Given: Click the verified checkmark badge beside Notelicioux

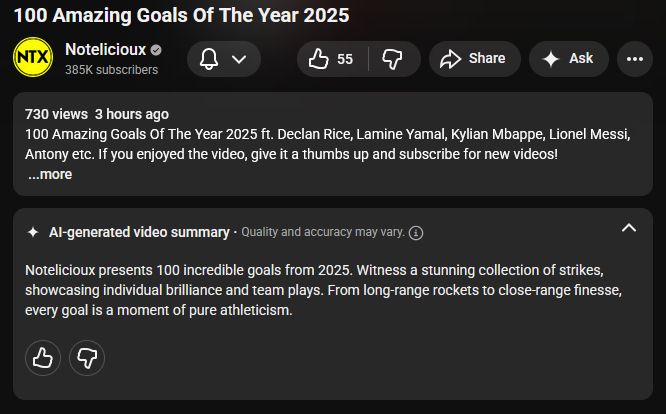Looking at the screenshot, I should click(x=157, y=50).
